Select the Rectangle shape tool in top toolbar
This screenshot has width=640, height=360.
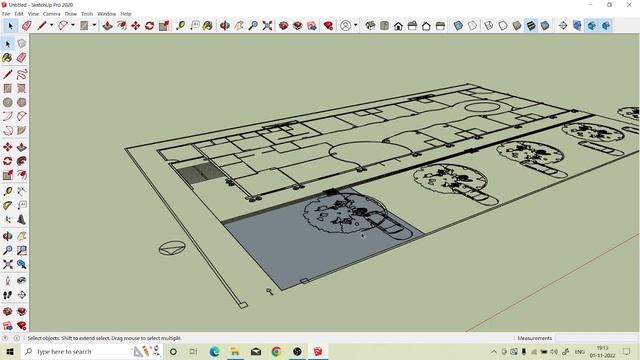[x=84, y=26]
